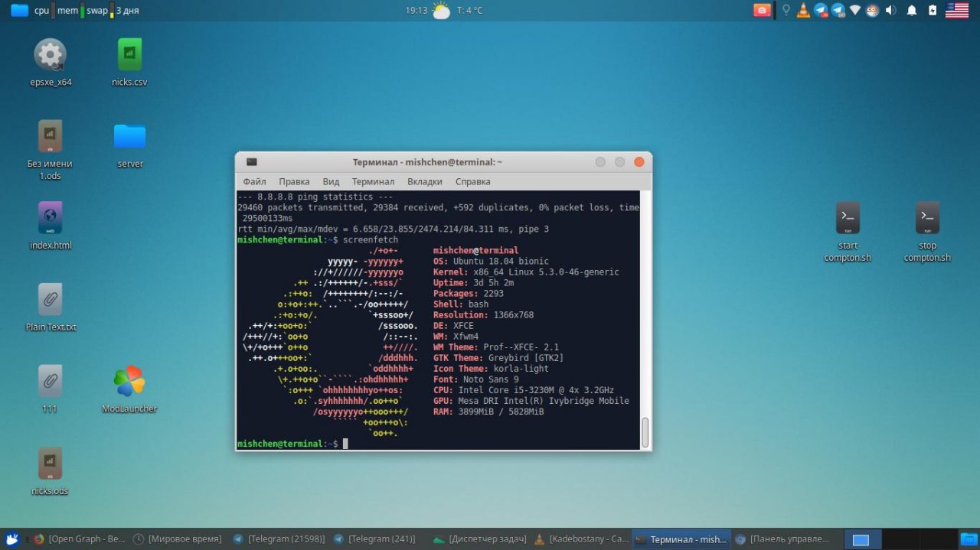Viewport: 980px width, 550px height.
Task: Click the 19:13 clock in top panel
Action: tap(416, 11)
